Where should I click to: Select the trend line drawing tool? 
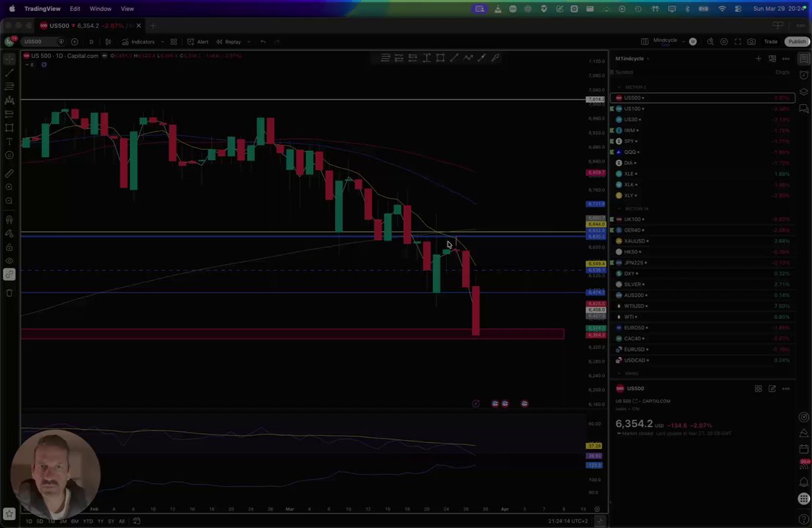pos(10,73)
